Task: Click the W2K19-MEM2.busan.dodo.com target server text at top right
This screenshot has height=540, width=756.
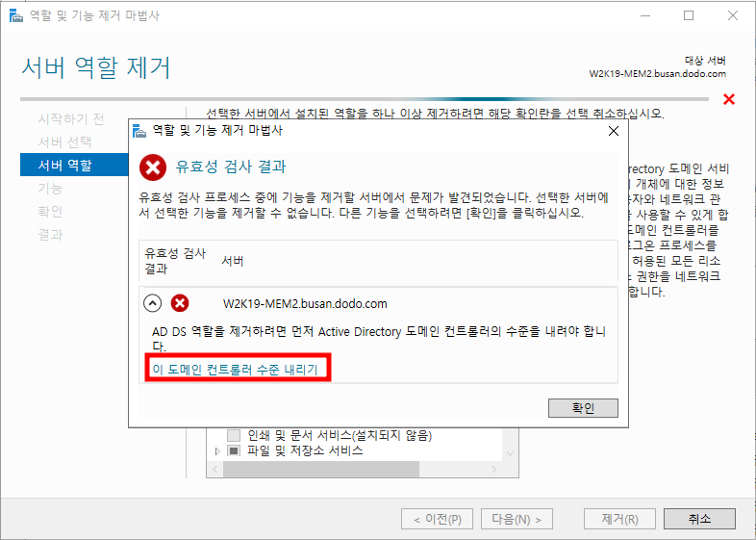Action: pos(657,74)
